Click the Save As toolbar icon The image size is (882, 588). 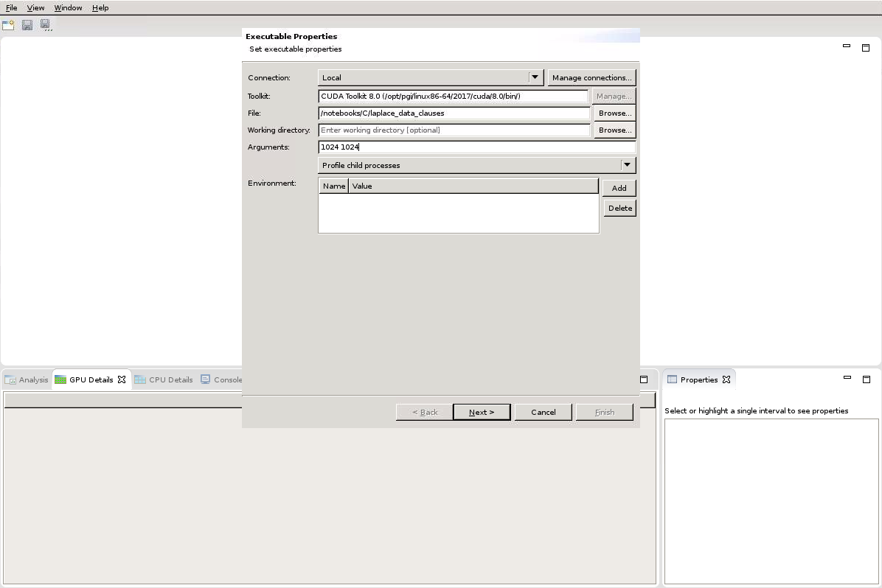46,25
